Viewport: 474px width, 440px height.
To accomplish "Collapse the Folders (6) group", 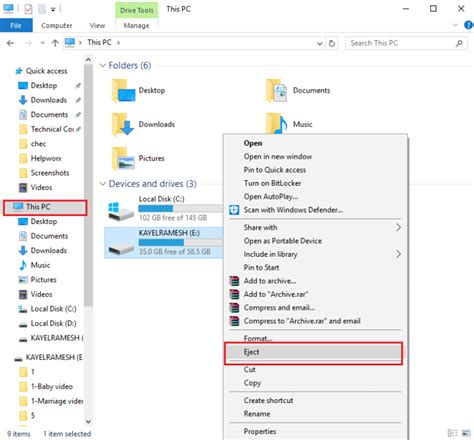I will coord(103,65).
